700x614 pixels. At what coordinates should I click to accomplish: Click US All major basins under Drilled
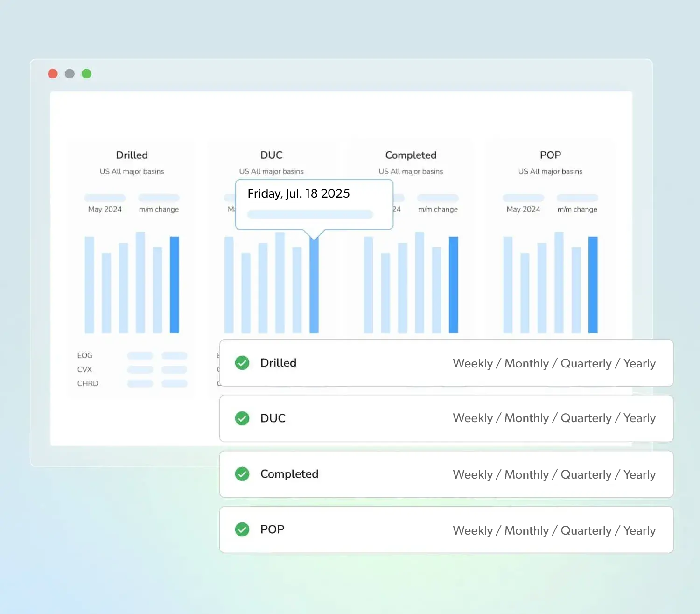[132, 171]
